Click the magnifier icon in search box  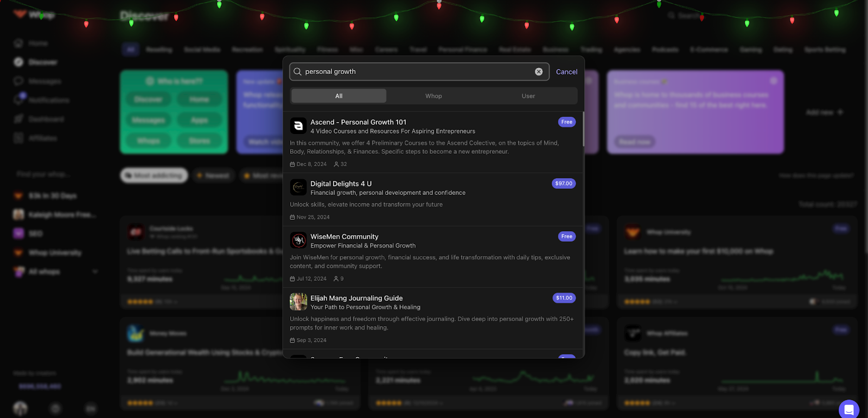coord(297,72)
